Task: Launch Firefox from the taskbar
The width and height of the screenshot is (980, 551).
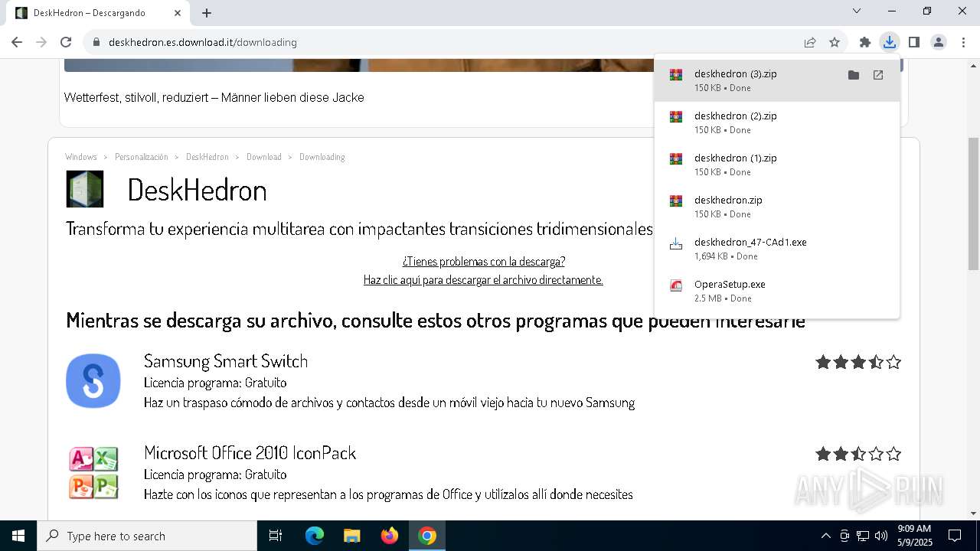Action: point(390,536)
